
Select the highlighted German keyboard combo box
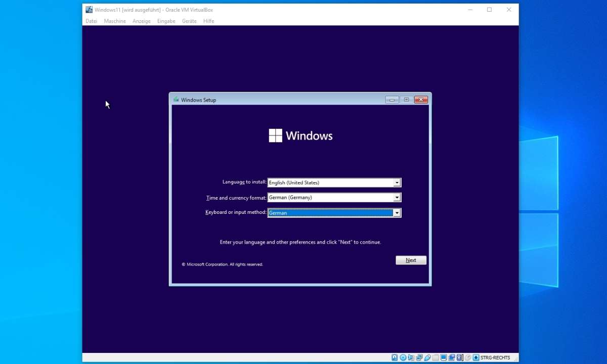click(x=334, y=213)
